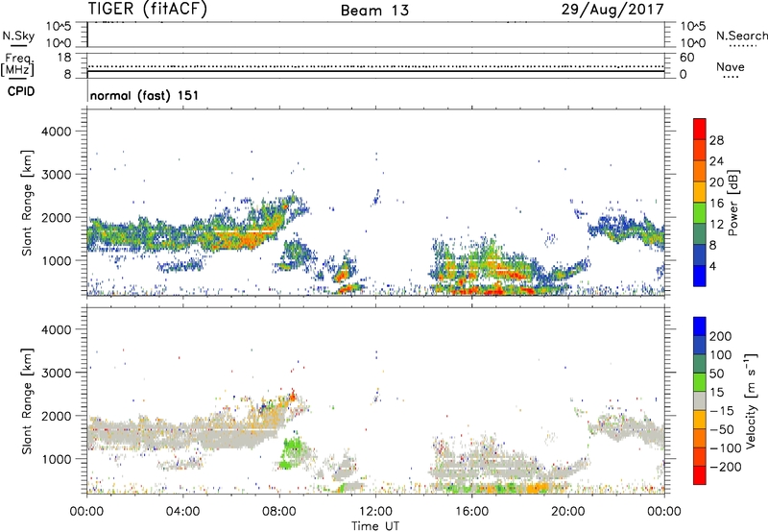Click the velocity panel Slant Range axis title

point(27,400)
